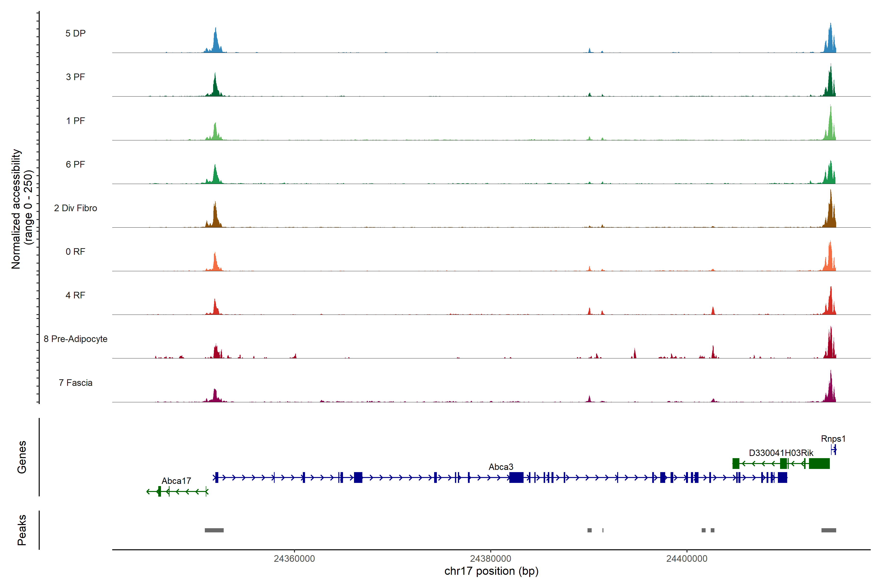
Task: Click the 24400000 axis tick label
Action: [x=687, y=559]
